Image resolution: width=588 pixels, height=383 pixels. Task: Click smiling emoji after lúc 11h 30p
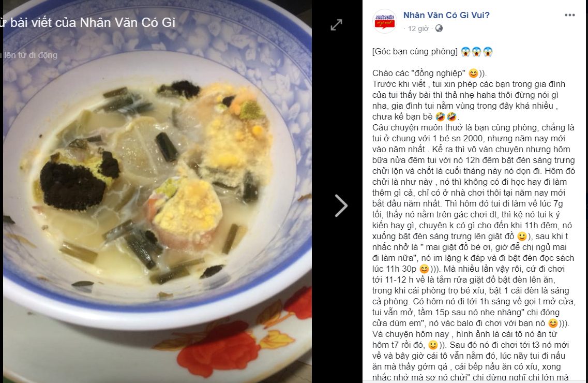[424, 269]
